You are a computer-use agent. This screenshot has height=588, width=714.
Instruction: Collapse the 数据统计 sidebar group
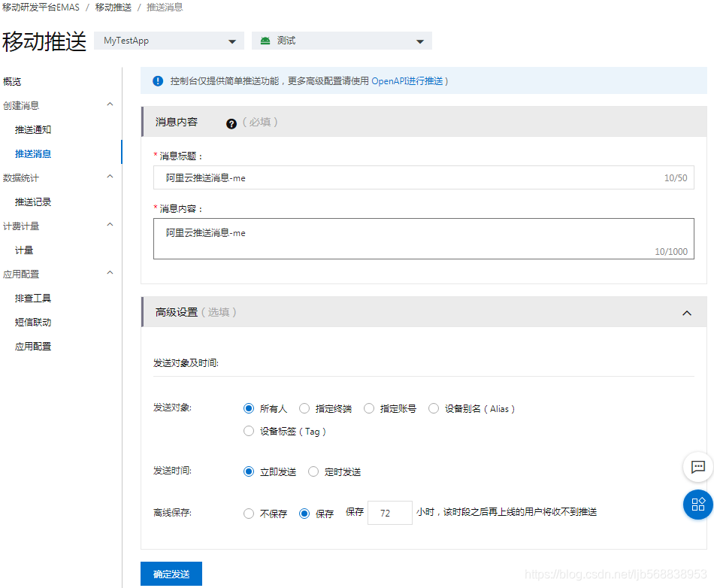[110, 177]
